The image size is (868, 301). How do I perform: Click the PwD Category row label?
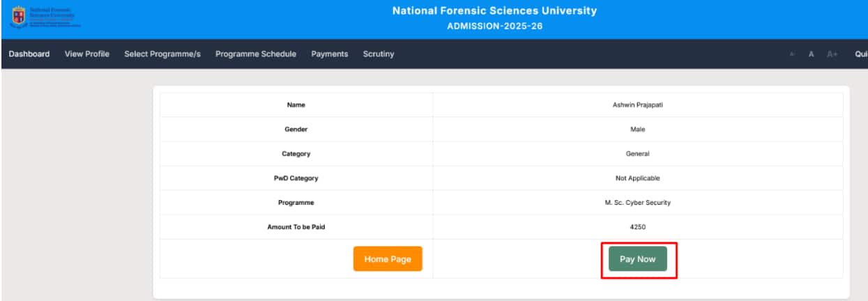(296, 178)
